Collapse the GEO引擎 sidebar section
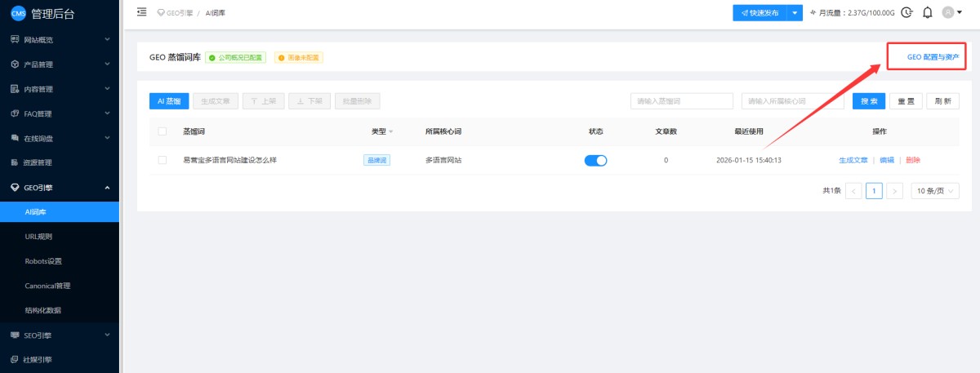Image resolution: width=980 pixels, height=373 pixels. tap(107, 188)
